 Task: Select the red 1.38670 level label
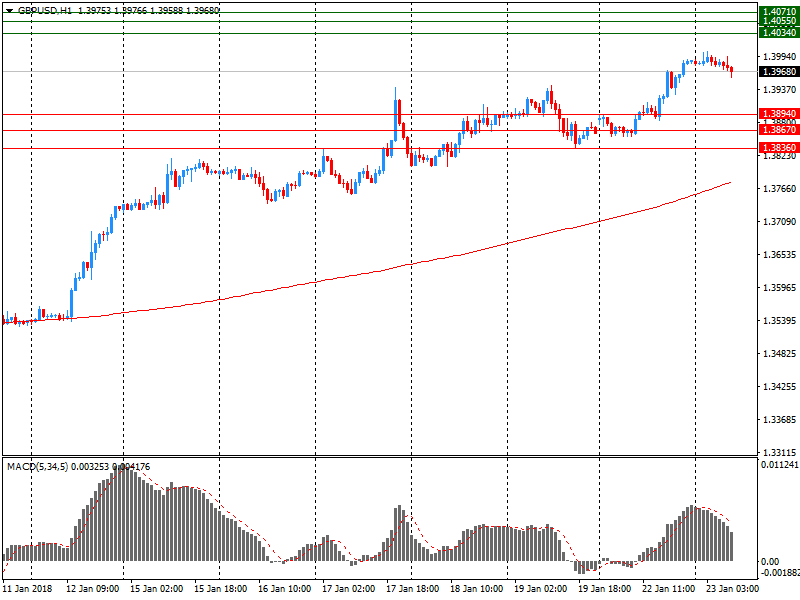coord(779,130)
